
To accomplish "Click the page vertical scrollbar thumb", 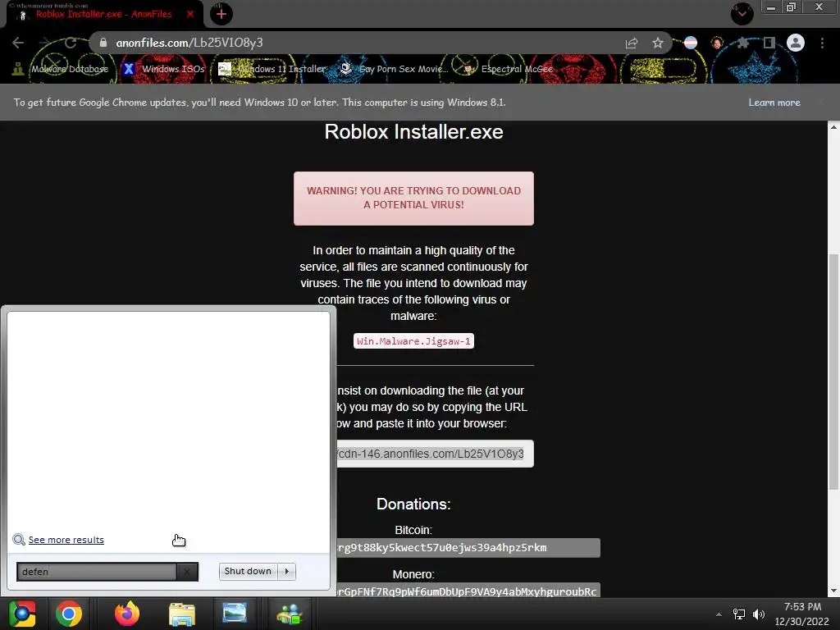I will coord(833,372).
